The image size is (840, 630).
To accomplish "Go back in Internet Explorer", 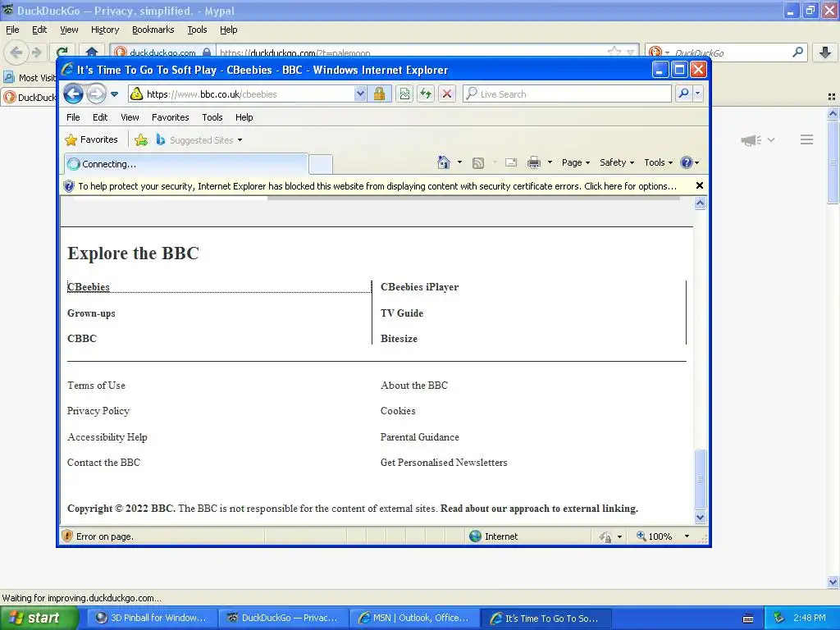I will pyautogui.click(x=73, y=94).
